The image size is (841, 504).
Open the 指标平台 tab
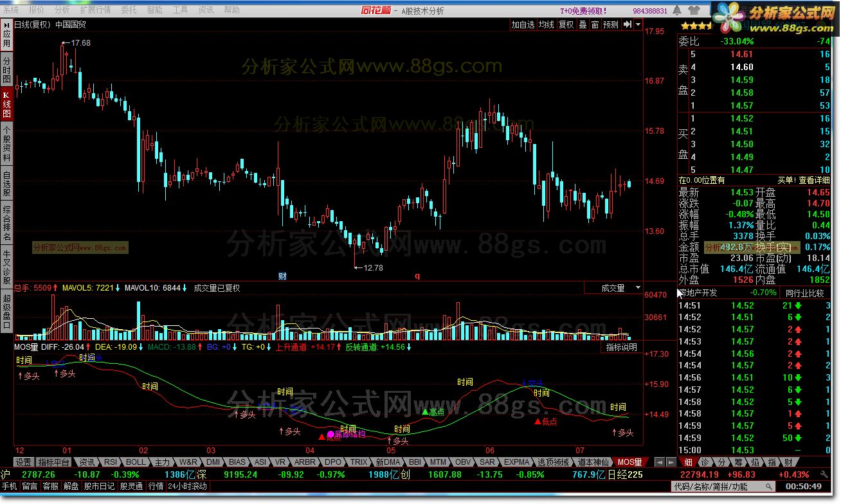(53, 462)
